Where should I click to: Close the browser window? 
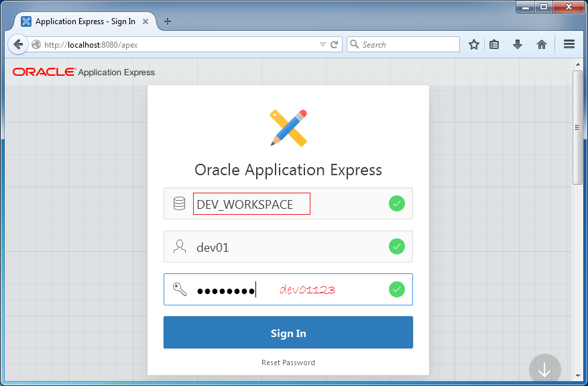569,7
